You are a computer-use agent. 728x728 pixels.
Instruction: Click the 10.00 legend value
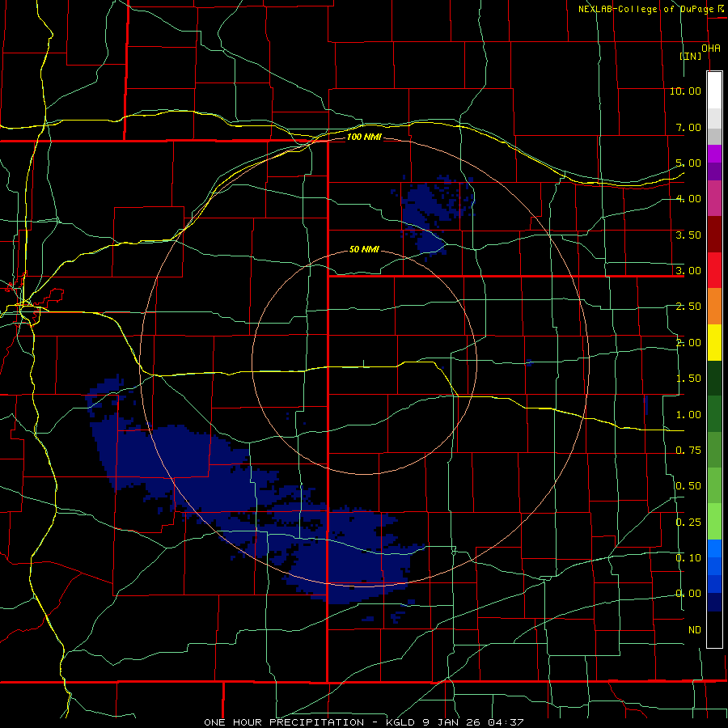point(685,91)
